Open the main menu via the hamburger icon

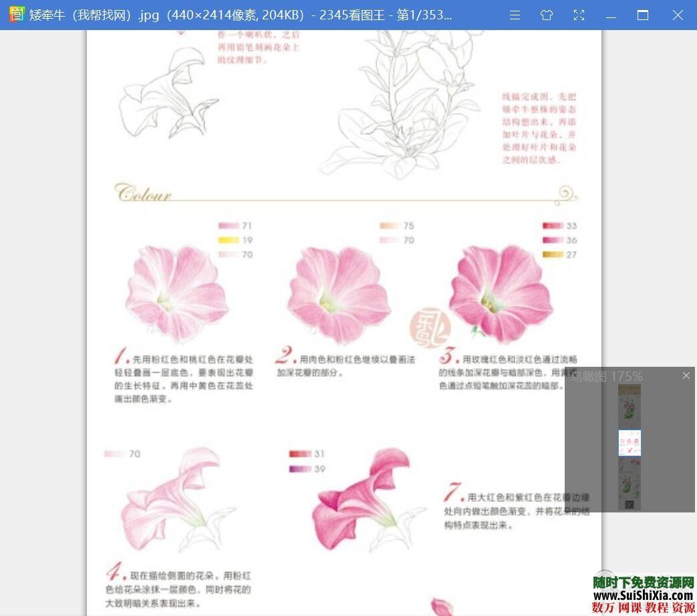[x=515, y=15]
